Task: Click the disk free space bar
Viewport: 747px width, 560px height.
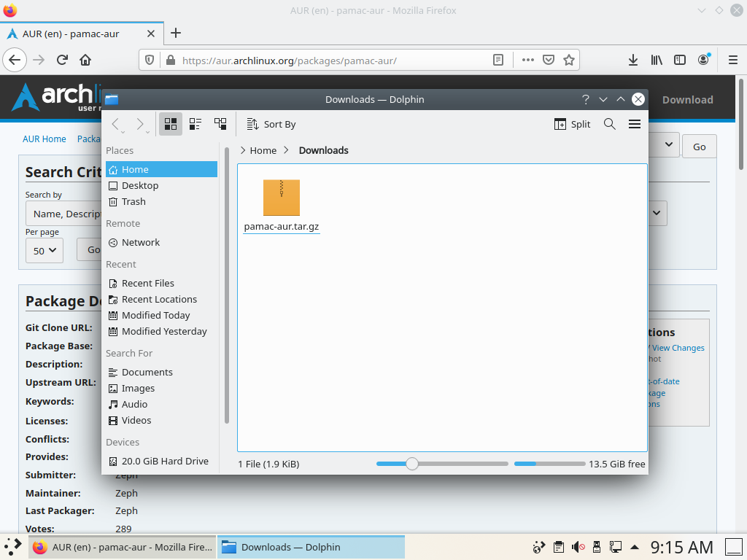Action: 550,464
